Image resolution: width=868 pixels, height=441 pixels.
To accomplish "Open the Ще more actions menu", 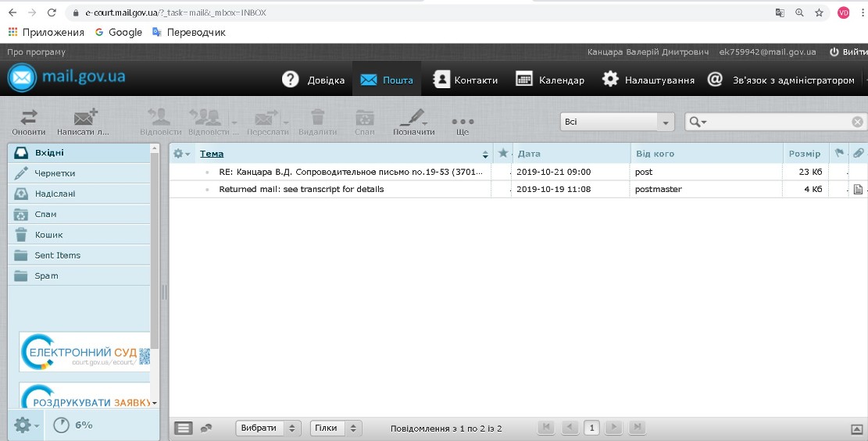I will point(463,126).
